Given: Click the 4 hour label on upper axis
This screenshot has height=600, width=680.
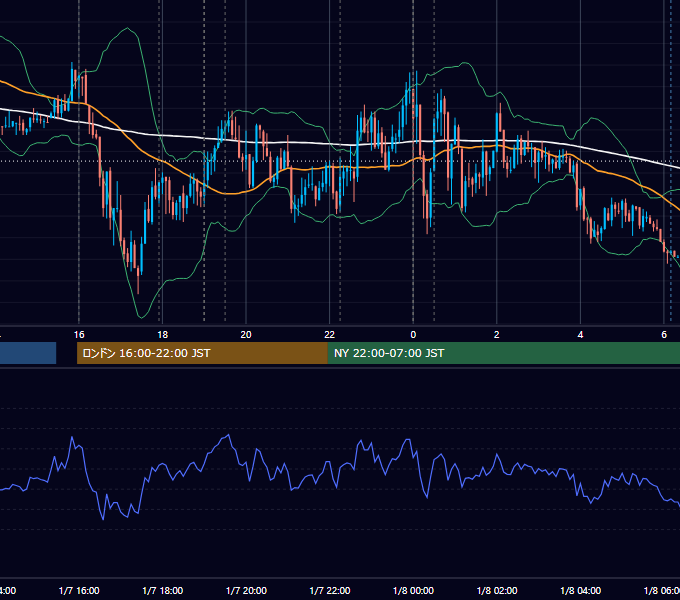Looking at the screenshot, I should (580, 335).
